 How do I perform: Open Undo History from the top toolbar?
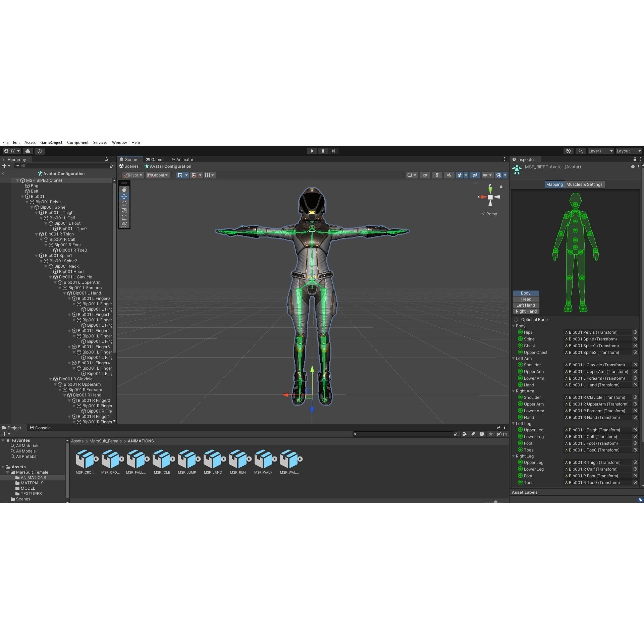coord(568,151)
